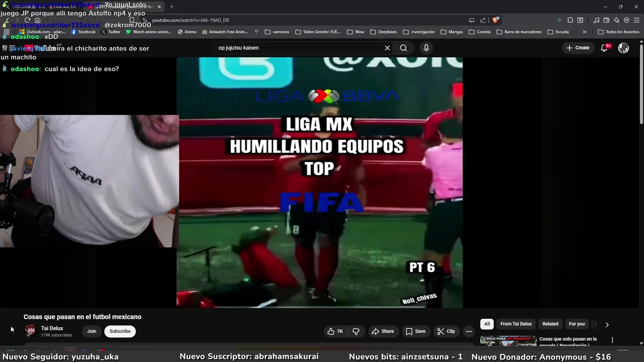Click the Create button on YouTube
The width and height of the screenshot is (644, 362).
coord(578,48)
